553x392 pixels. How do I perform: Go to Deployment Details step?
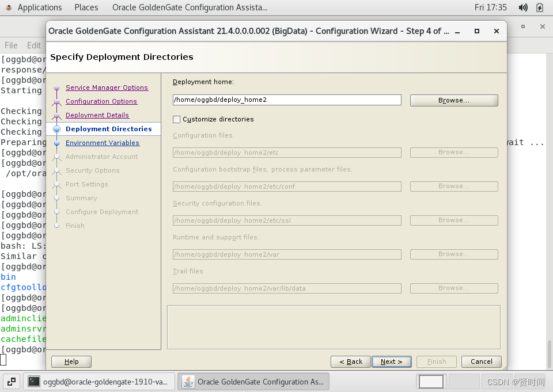[x=97, y=115]
